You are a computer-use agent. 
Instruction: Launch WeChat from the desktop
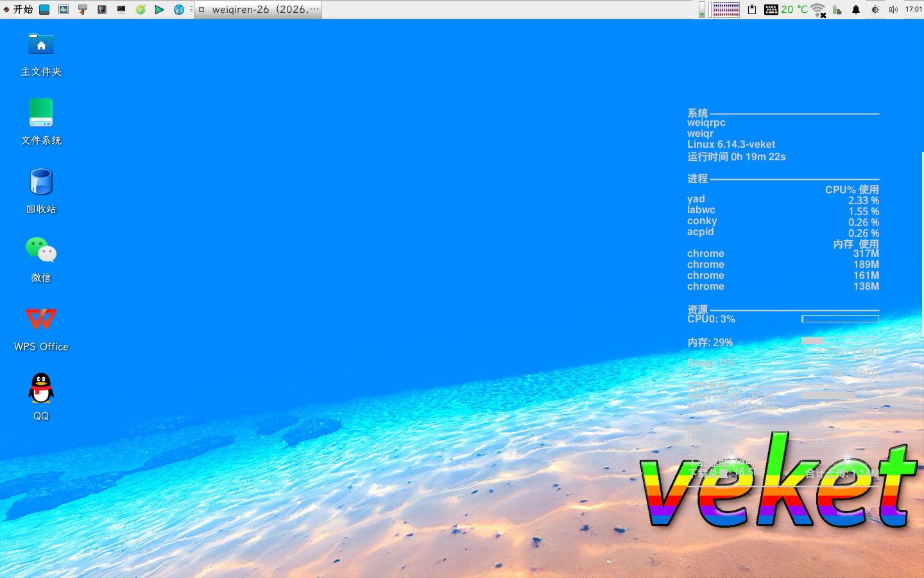[40, 250]
